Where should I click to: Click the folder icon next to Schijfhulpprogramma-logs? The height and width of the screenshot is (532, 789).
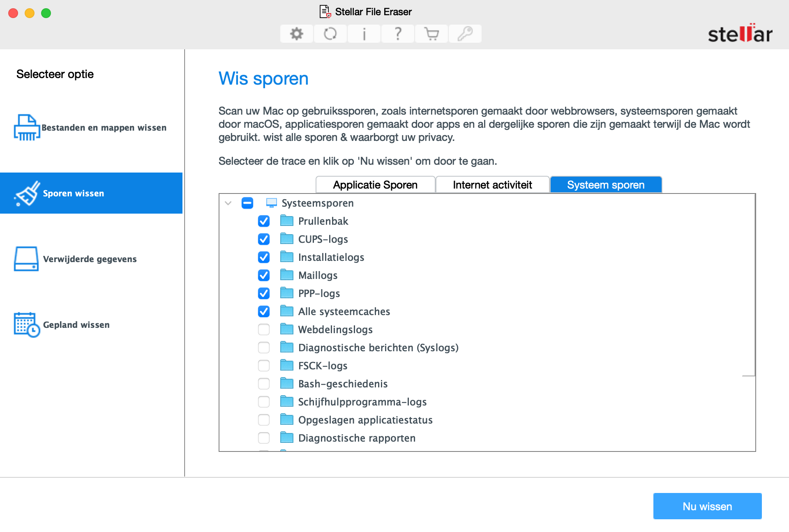[287, 402]
